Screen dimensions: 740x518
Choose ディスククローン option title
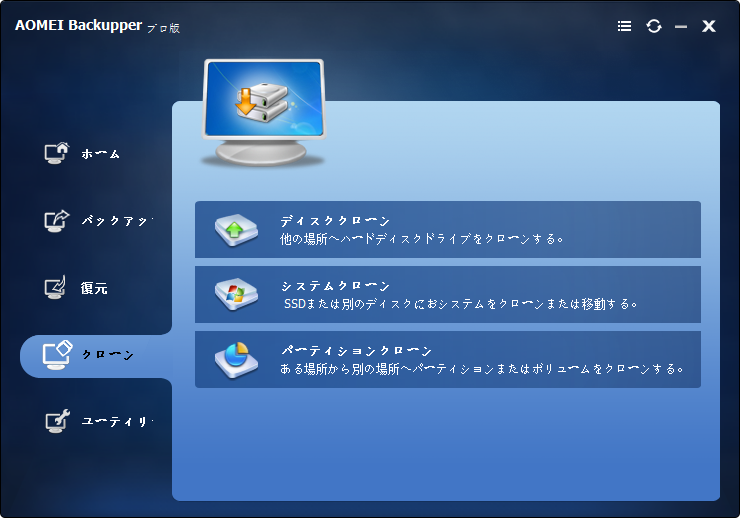point(335,221)
